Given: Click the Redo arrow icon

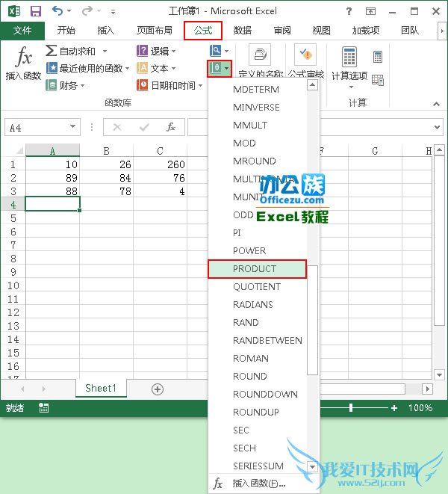Looking at the screenshot, I should pos(87,11).
